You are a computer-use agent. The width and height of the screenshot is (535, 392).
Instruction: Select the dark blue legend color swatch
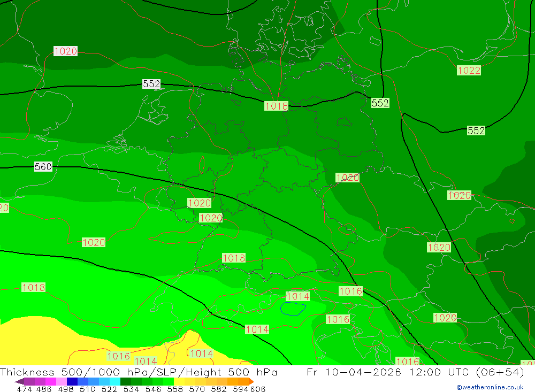click(x=72, y=381)
